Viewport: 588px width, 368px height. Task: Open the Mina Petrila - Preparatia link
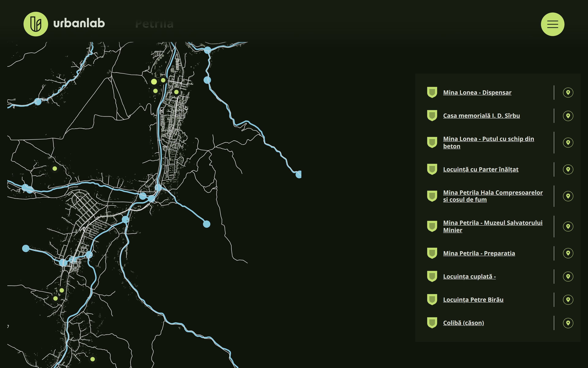479,253
